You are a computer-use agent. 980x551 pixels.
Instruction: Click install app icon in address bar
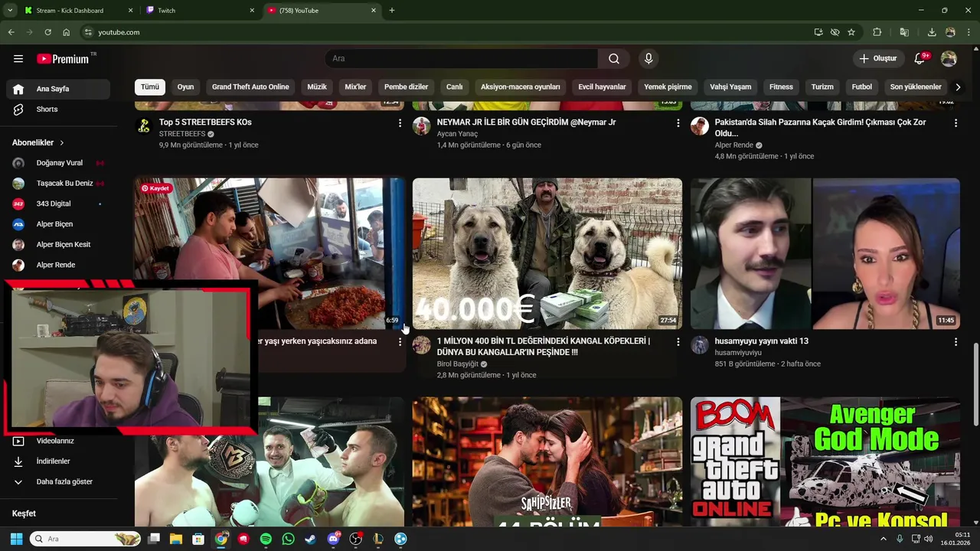click(818, 32)
